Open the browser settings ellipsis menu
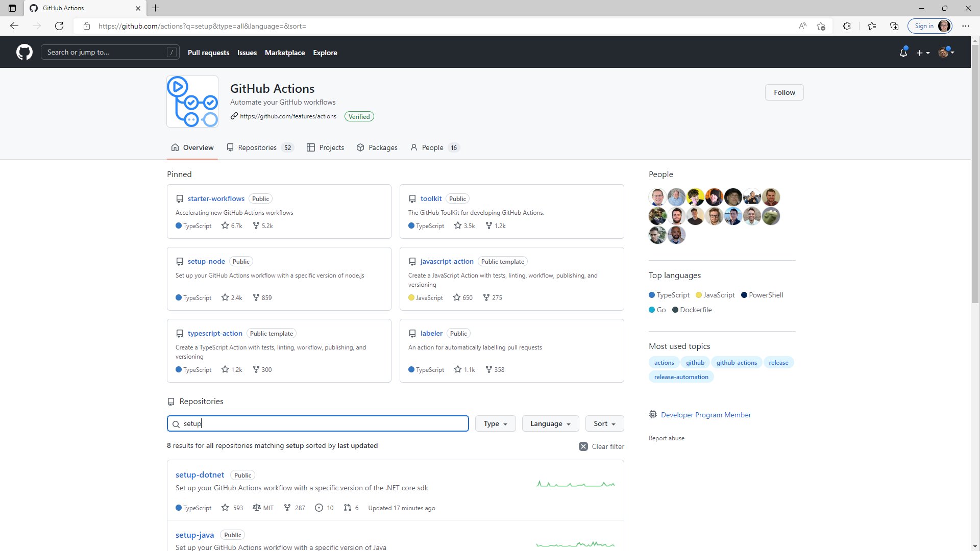This screenshot has height=551, width=980. click(x=965, y=26)
